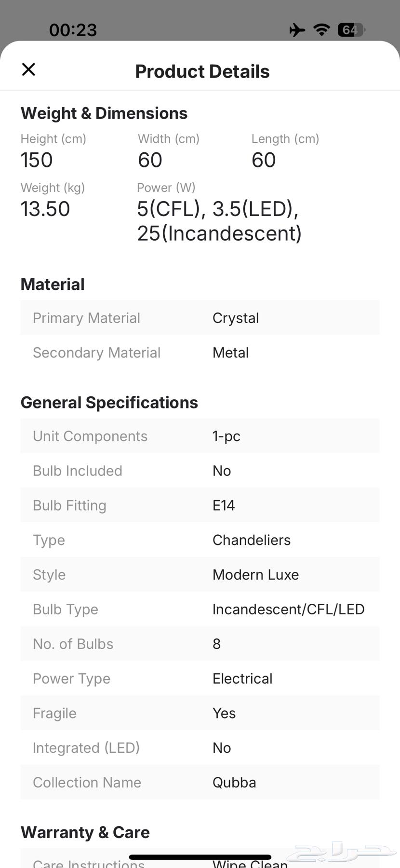The height and width of the screenshot is (868, 400).
Task: Close the Product Details sheet
Action: pyautogui.click(x=29, y=69)
